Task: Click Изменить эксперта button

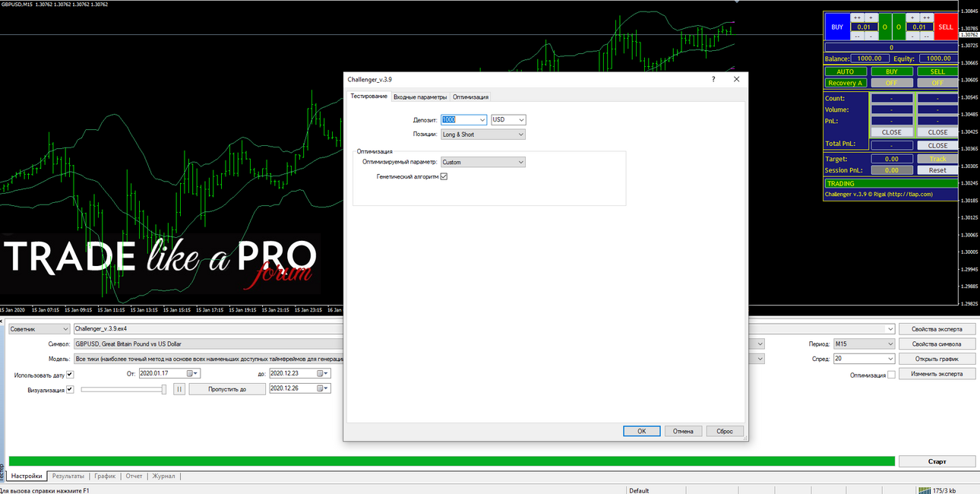Action: coord(937,374)
